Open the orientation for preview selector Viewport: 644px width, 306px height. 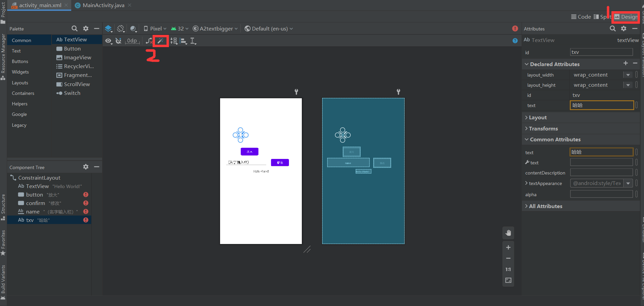(x=120, y=28)
